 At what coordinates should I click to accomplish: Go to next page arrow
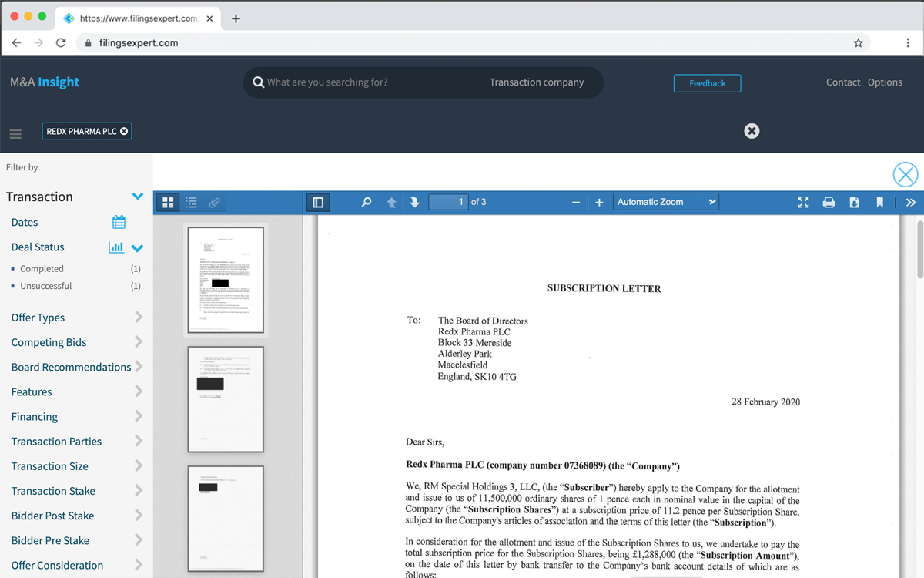(x=414, y=203)
